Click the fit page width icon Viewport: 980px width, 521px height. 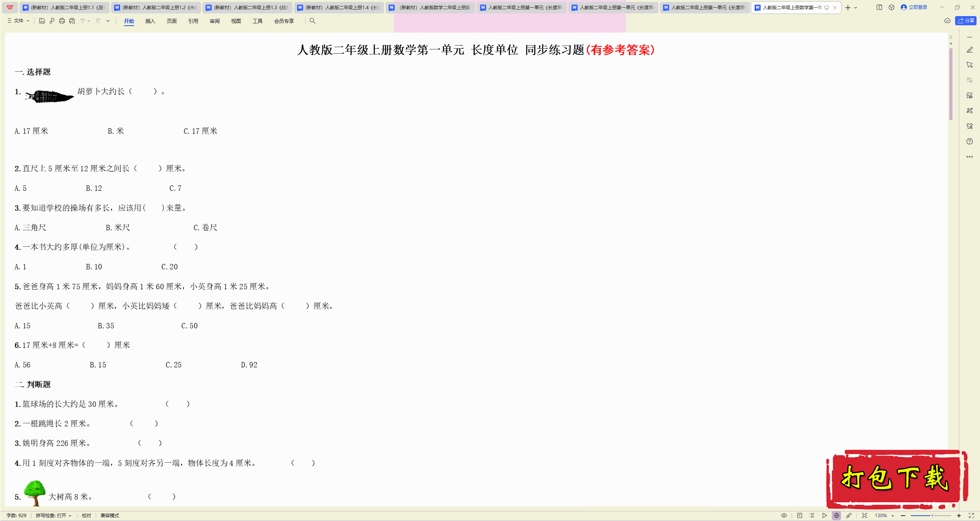(x=864, y=516)
